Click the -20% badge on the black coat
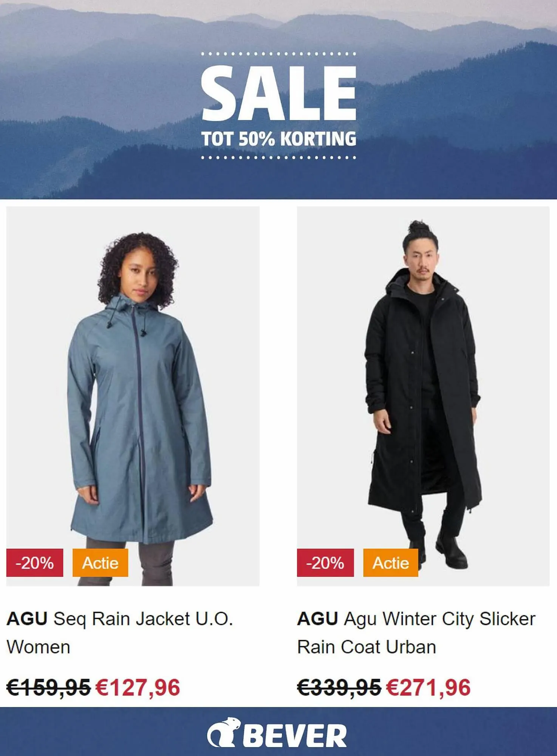557x756 pixels. click(325, 563)
